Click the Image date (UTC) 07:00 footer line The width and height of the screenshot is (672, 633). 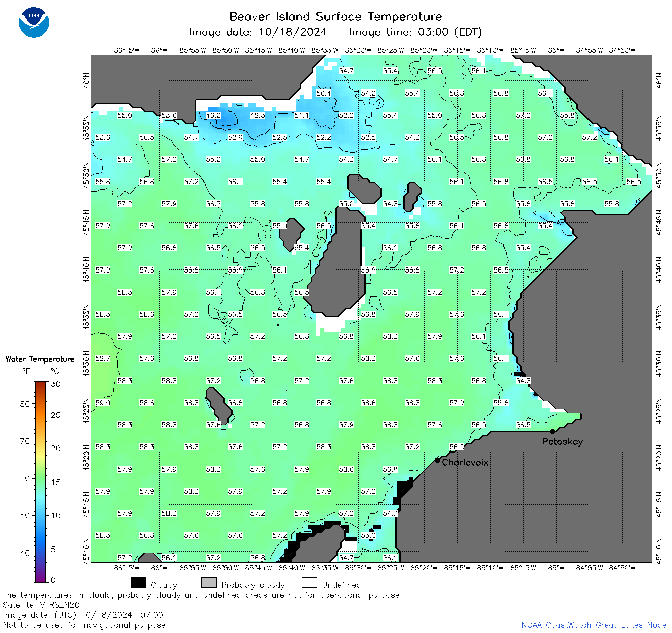(83, 615)
